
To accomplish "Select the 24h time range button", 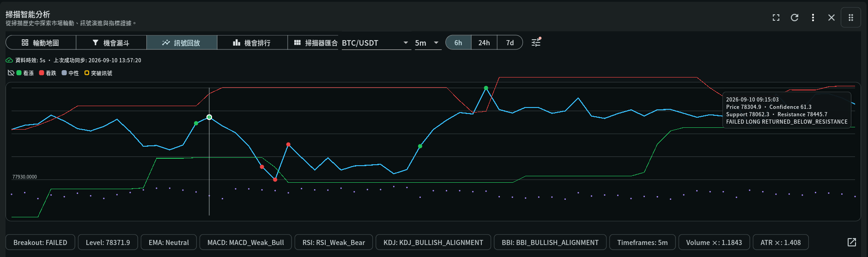I will pos(484,42).
